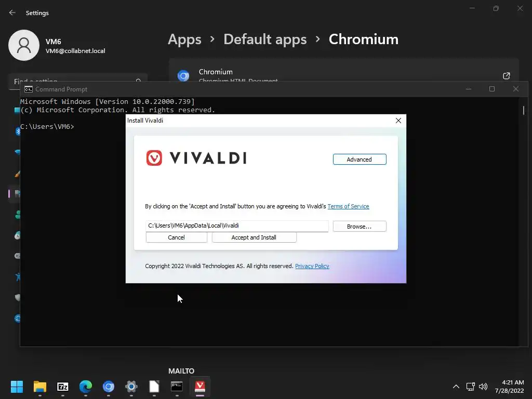Maximize the Command Prompt window

(x=492, y=89)
